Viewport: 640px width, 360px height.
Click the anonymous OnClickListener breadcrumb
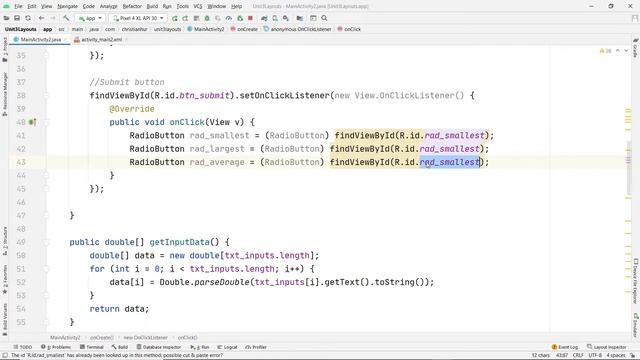click(297, 29)
